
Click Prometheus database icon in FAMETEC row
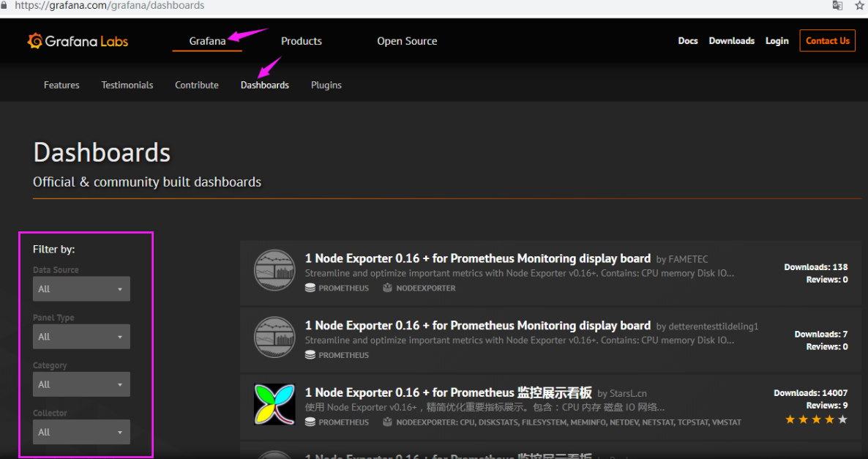(310, 288)
